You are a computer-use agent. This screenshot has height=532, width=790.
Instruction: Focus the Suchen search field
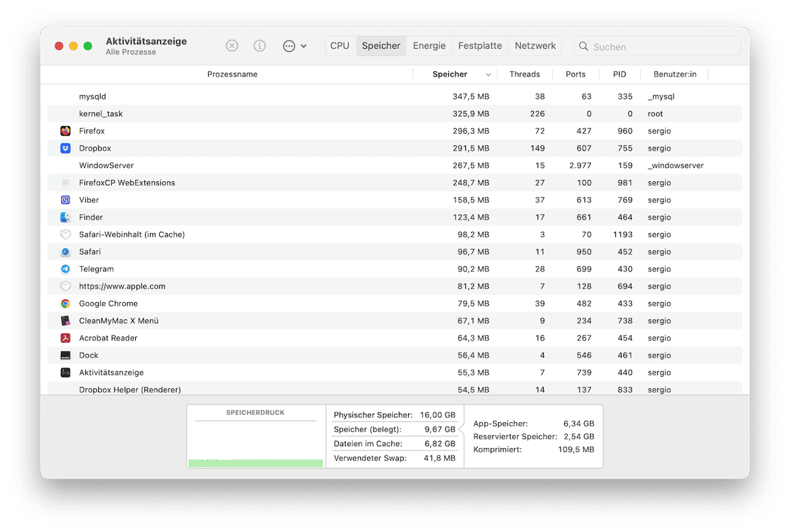click(657, 46)
